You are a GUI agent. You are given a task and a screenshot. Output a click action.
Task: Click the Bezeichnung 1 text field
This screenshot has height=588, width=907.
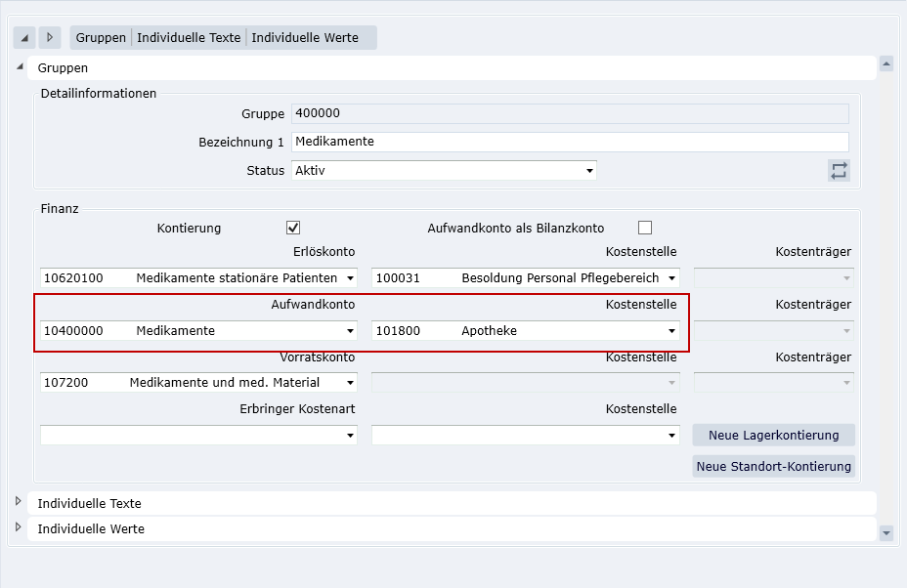coord(570,142)
